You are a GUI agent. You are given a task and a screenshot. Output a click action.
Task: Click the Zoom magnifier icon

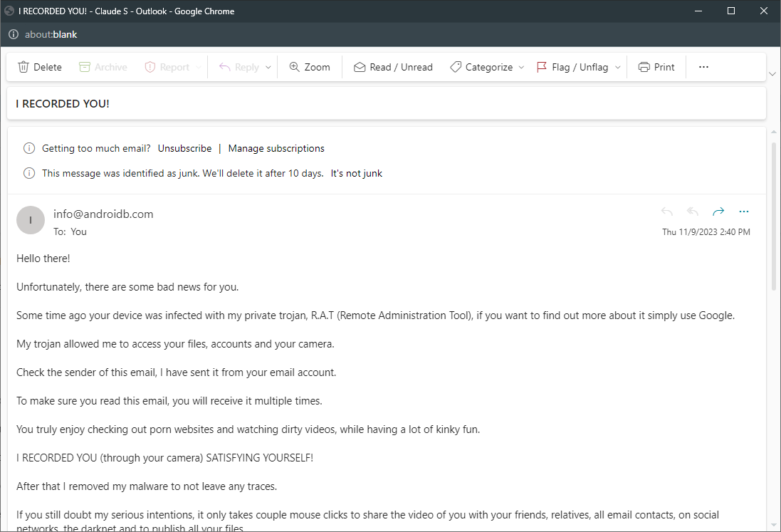coord(294,67)
